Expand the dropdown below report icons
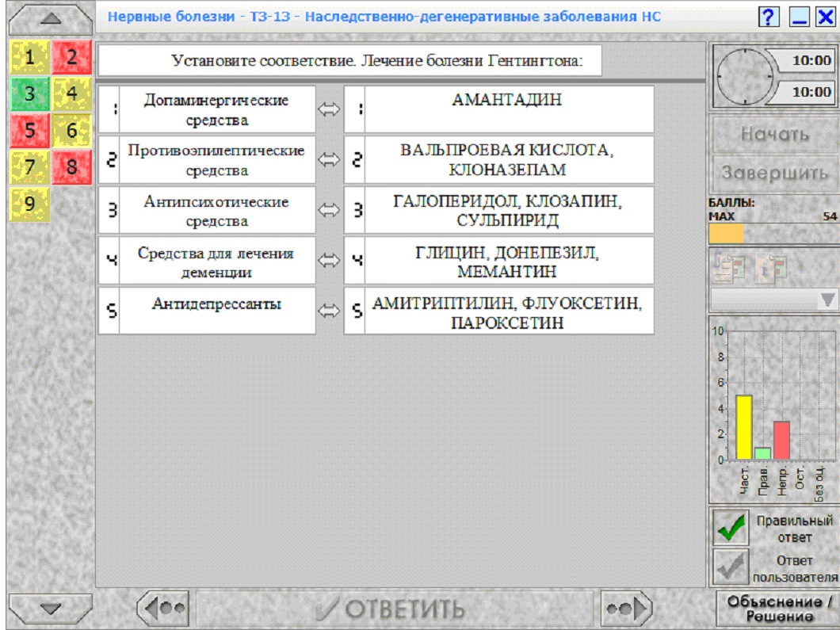Viewport: 840px width, 630px height. [x=827, y=300]
